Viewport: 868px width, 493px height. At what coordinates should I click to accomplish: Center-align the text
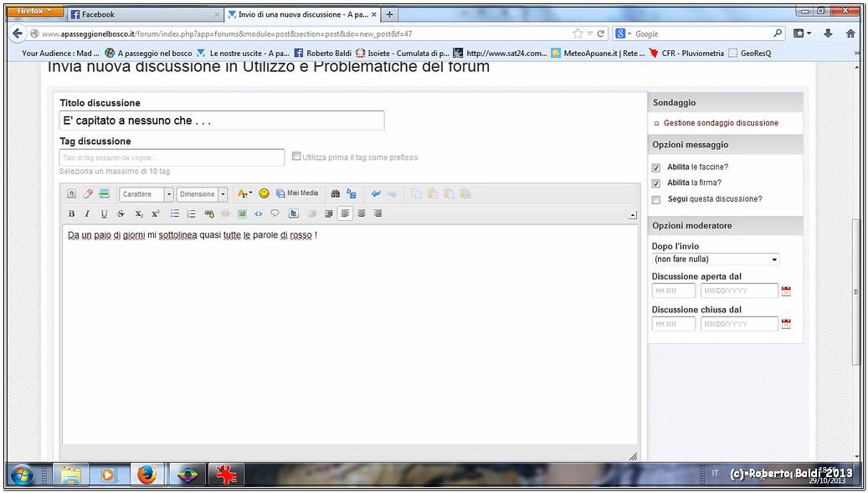click(x=362, y=213)
